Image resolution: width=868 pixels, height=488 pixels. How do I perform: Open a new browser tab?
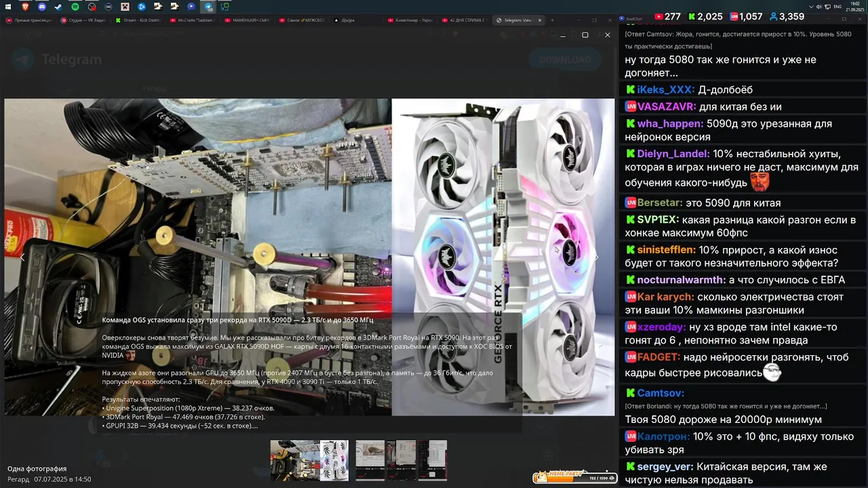pyautogui.click(x=552, y=20)
